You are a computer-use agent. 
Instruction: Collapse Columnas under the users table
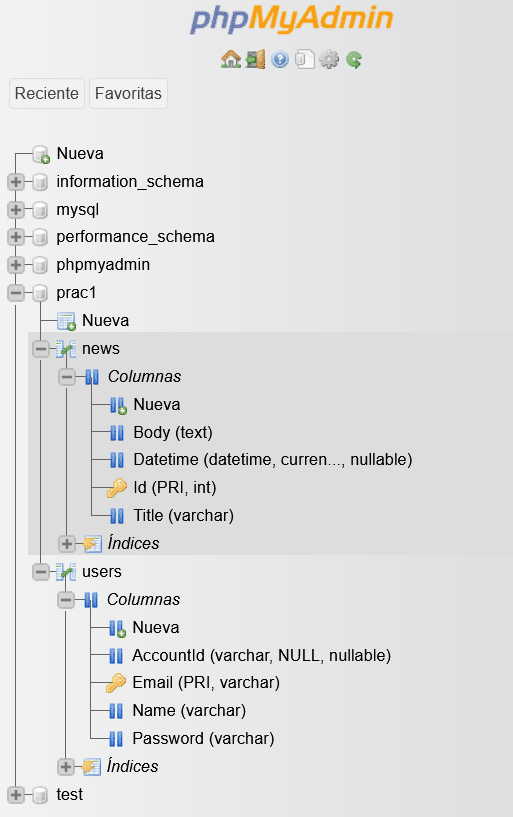coord(66,600)
